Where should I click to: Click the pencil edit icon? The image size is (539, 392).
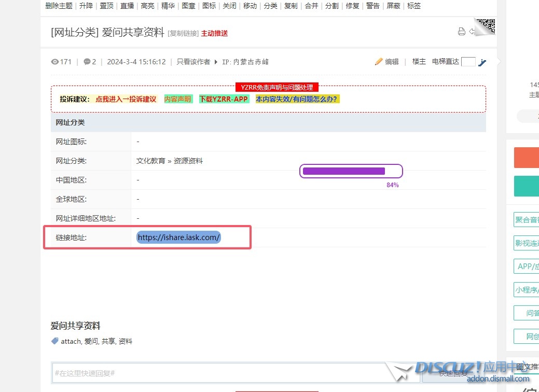coord(379,62)
